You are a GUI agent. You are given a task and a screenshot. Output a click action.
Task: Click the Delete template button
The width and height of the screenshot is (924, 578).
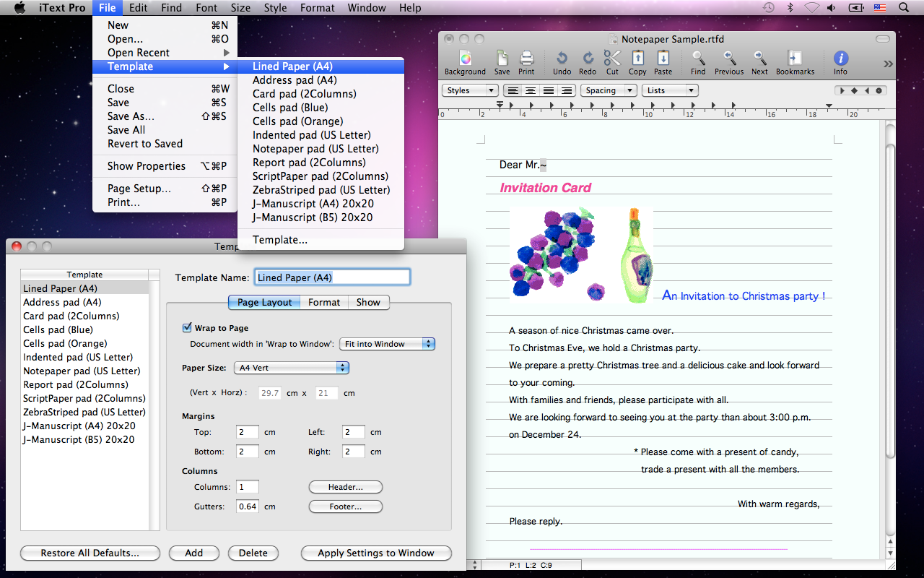coord(253,553)
